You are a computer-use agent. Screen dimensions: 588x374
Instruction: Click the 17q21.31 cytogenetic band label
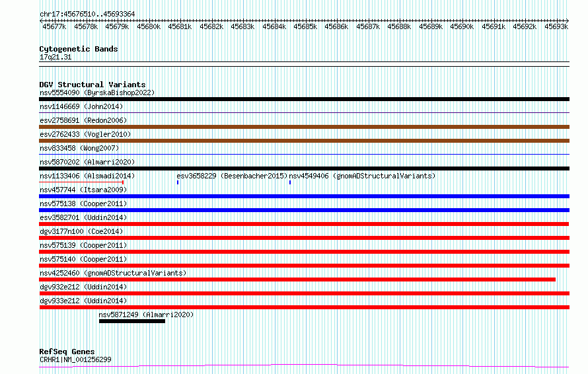click(55, 57)
